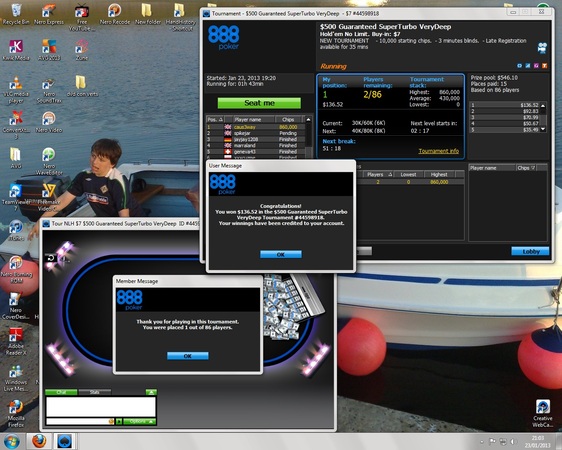Open Adobe Reader X shortcut
The image size is (562, 450).
coord(16,341)
